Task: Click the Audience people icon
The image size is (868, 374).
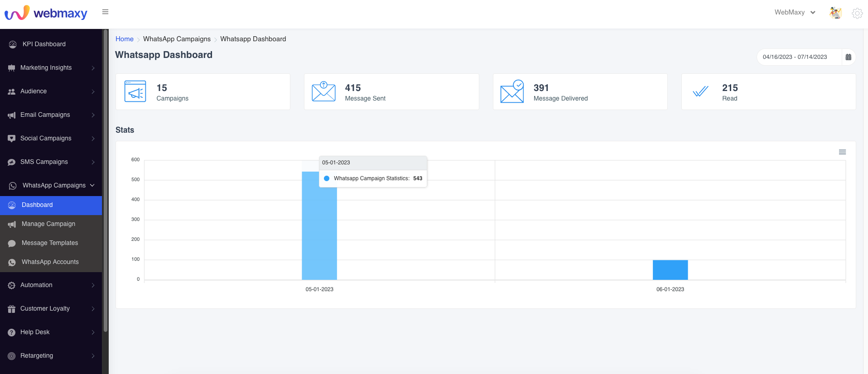Action: click(12, 91)
